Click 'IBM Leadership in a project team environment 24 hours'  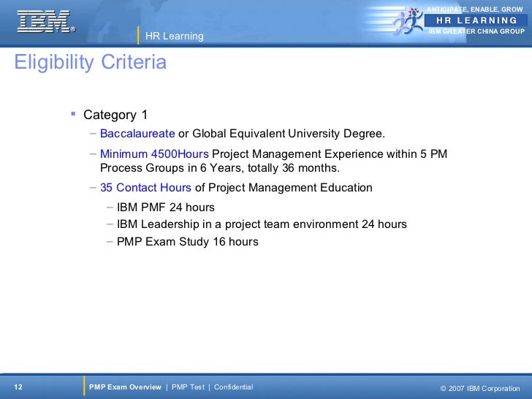262,224
